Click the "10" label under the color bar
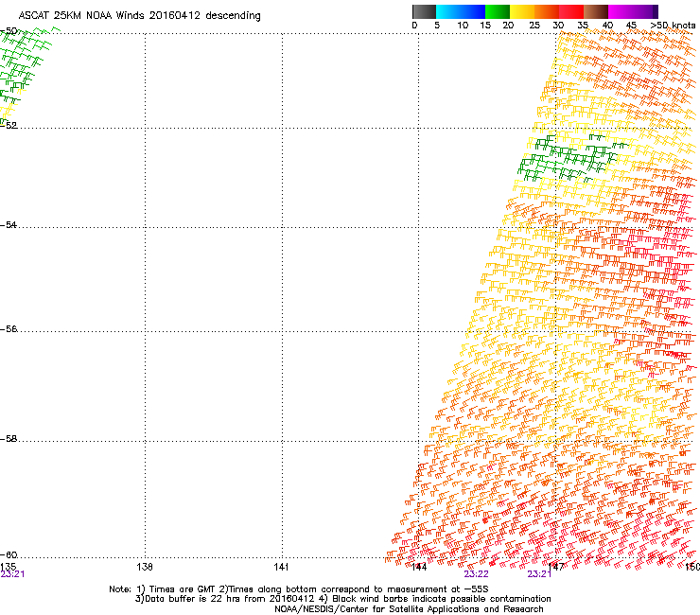 (x=463, y=26)
